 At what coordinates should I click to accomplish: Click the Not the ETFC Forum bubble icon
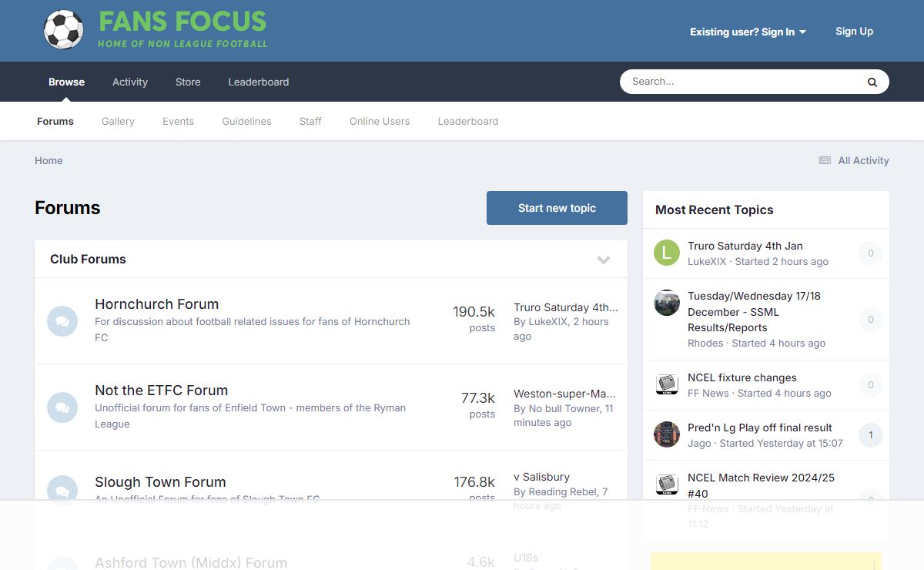point(62,407)
